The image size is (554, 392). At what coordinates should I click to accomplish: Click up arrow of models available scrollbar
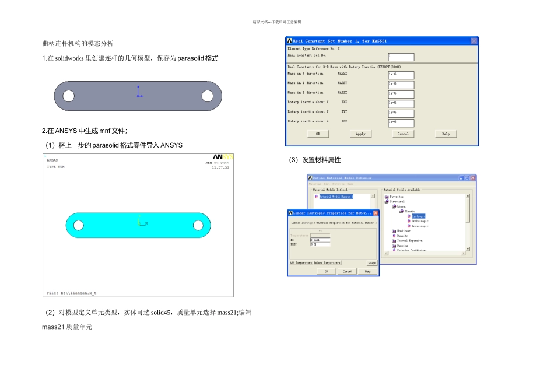pos(468,196)
